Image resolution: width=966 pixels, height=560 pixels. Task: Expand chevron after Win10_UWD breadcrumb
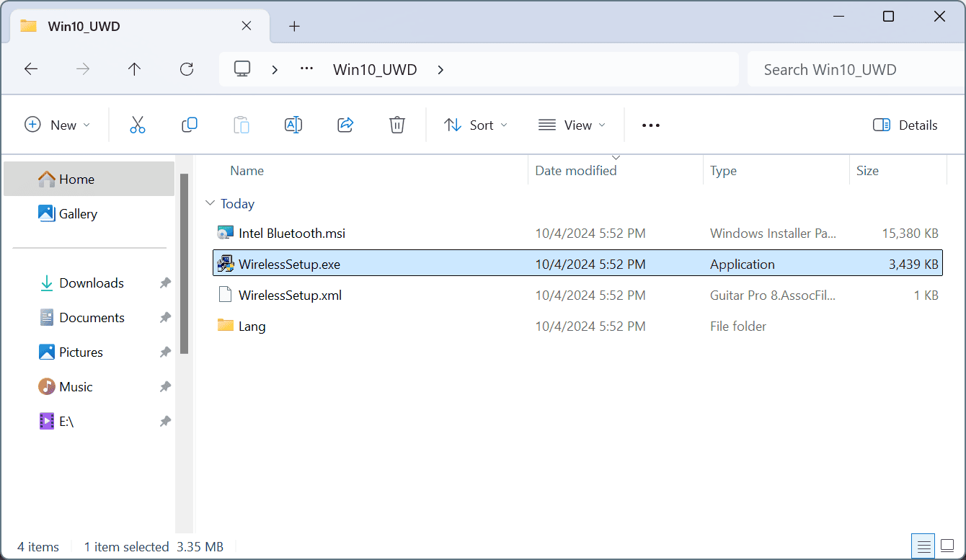pyautogui.click(x=440, y=69)
